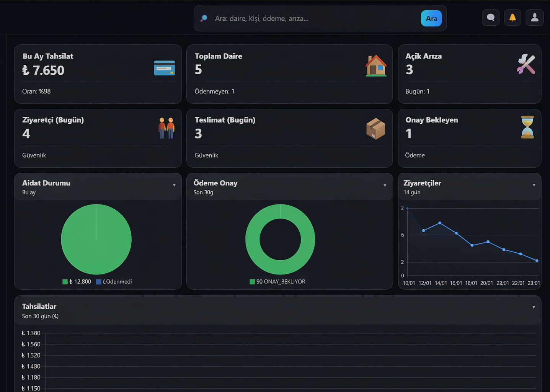
Task: Focus the daire, kişi, ödeme search field
Action: tap(314, 18)
